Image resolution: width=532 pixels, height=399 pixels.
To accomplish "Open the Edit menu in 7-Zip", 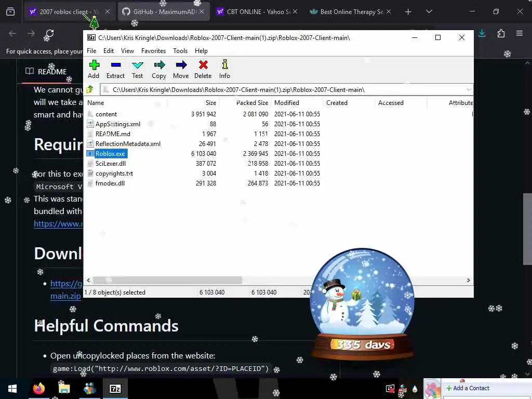I will click(109, 51).
